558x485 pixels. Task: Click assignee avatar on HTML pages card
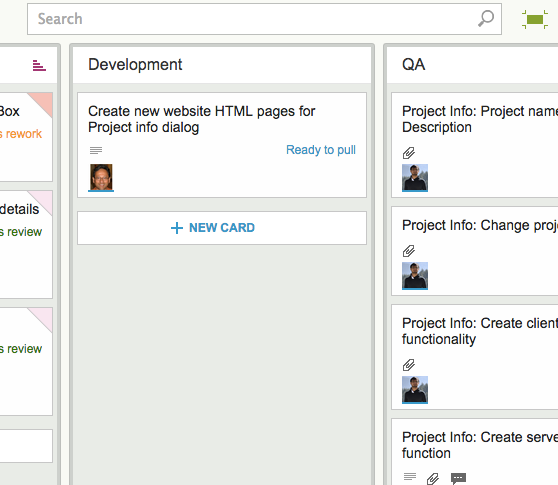point(101,178)
